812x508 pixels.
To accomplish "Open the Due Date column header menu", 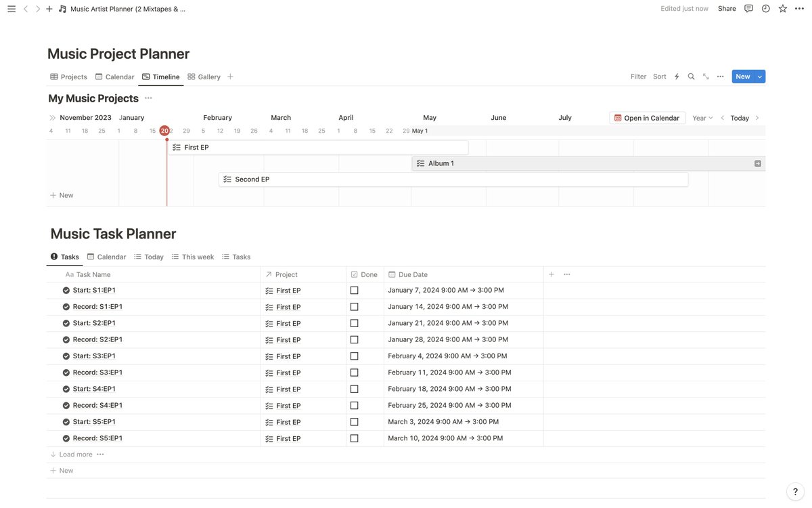I will [464, 274].
